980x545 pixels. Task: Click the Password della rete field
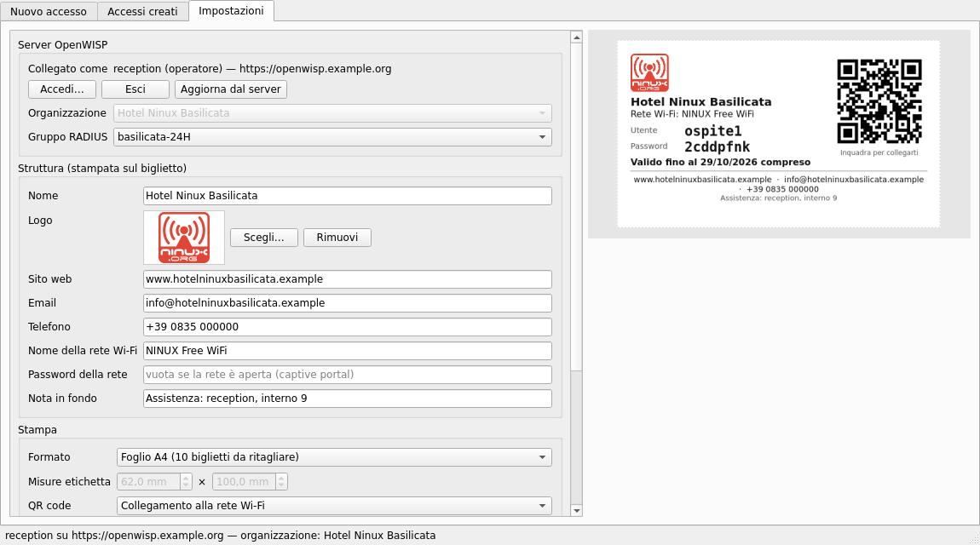click(x=348, y=375)
